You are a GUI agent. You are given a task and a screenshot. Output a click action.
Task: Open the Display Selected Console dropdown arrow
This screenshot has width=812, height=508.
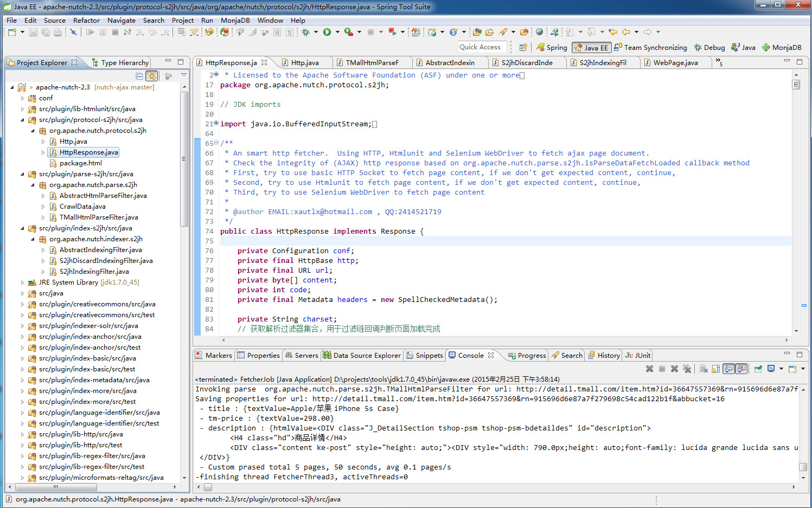coord(781,369)
